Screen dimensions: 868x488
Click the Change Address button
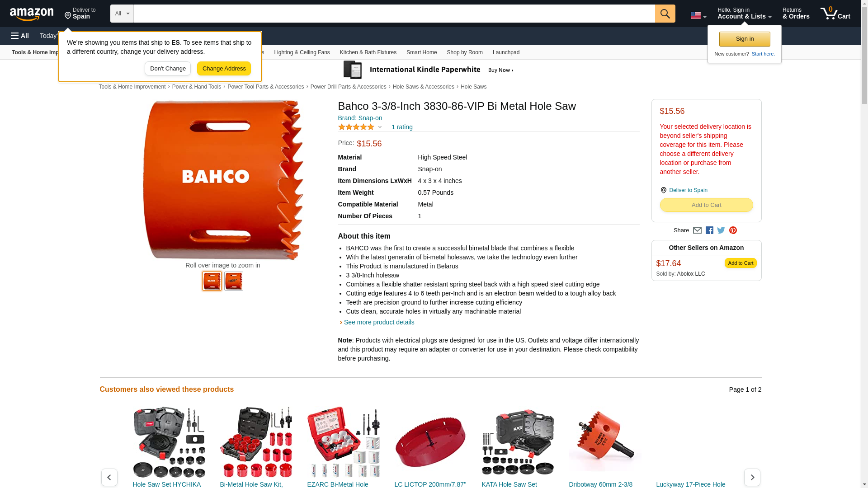224,69
